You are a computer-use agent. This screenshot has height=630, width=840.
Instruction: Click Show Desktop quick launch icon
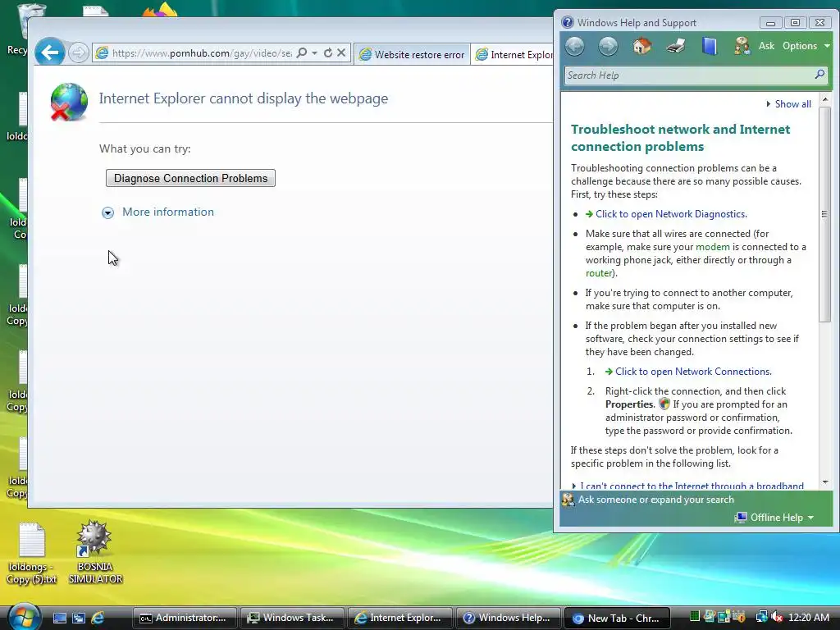(x=59, y=618)
